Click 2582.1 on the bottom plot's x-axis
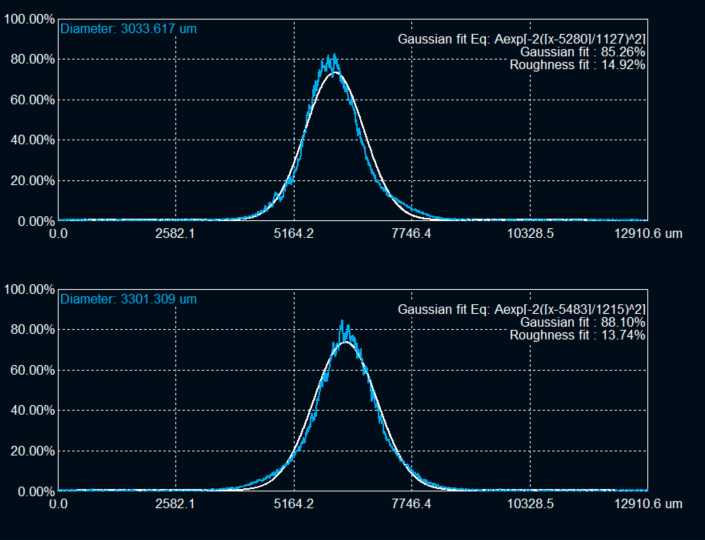Viewport: 705px width, 540px height. [x=176, y=505]
